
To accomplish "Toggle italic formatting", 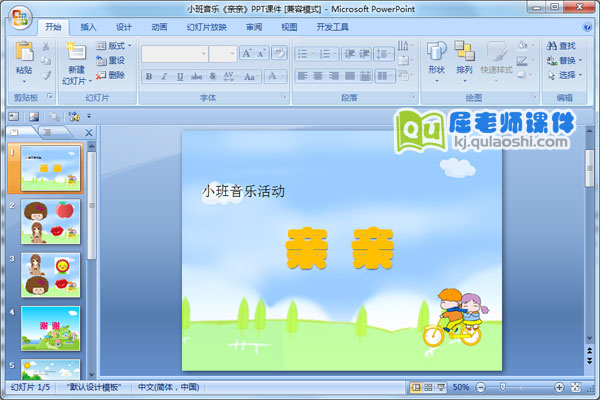I will coord(164,77).
